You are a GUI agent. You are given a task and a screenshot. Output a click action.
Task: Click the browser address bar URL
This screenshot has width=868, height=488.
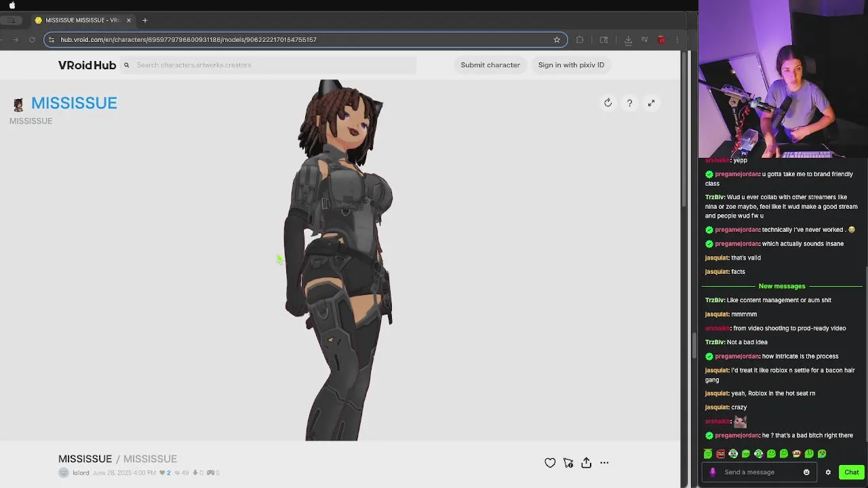[189, 39]
